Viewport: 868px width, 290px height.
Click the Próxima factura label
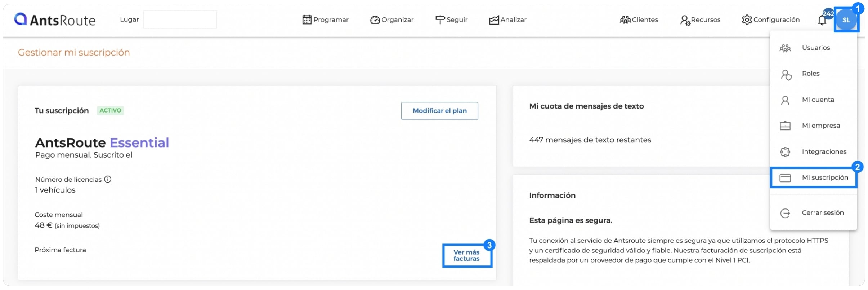pos(60,250)
